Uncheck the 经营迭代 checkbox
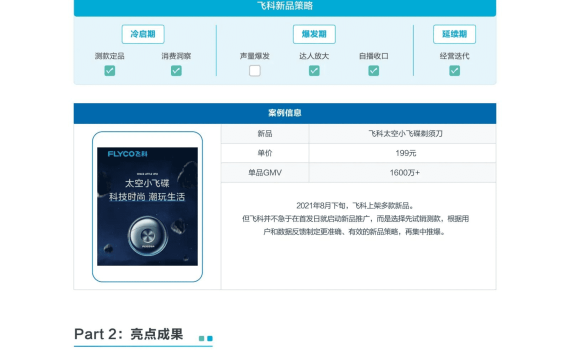The width and height of the screenshot is (570, 360). (x=454, y=71)
